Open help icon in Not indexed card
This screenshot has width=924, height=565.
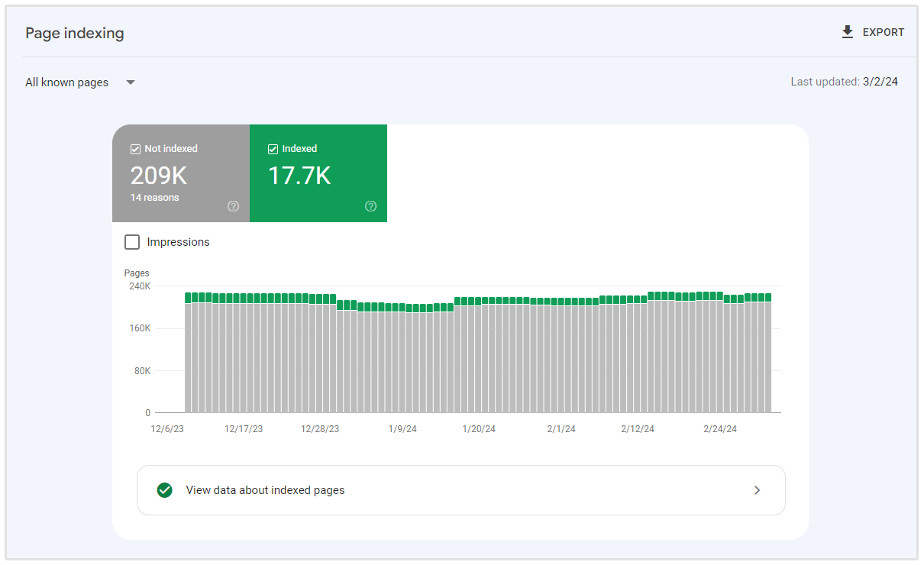(234, 206)
